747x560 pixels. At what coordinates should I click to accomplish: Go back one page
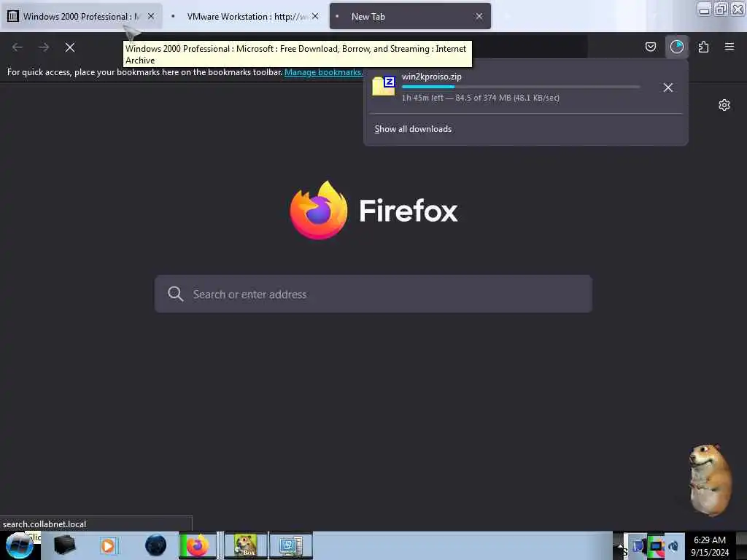pyautogui.click(x=18, y=47)
